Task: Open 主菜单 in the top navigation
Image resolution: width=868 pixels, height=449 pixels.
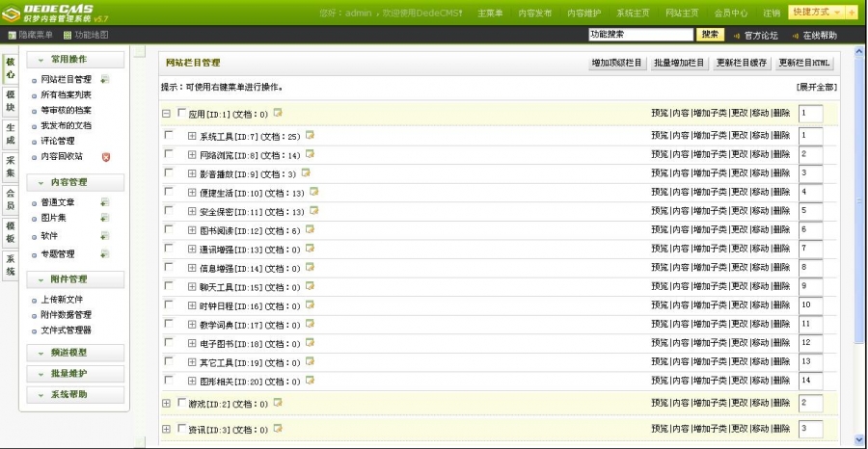Action: [490, 13]
